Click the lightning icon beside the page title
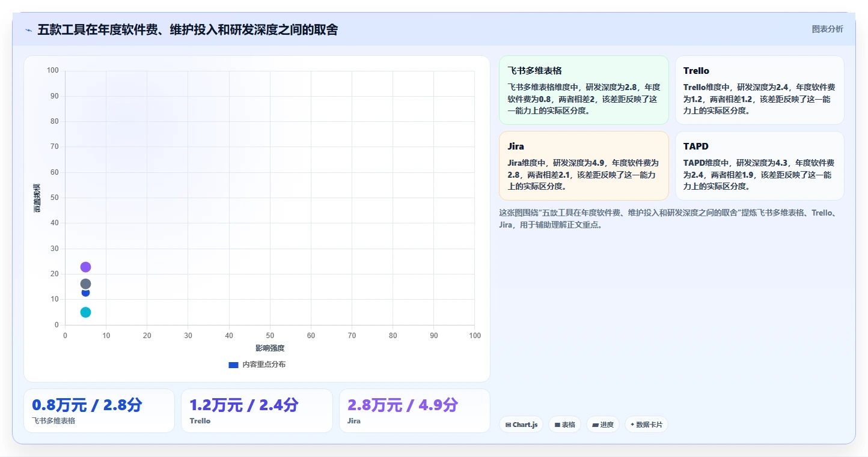The height and width of the screenshot is (457, 868). click(28, 30)
